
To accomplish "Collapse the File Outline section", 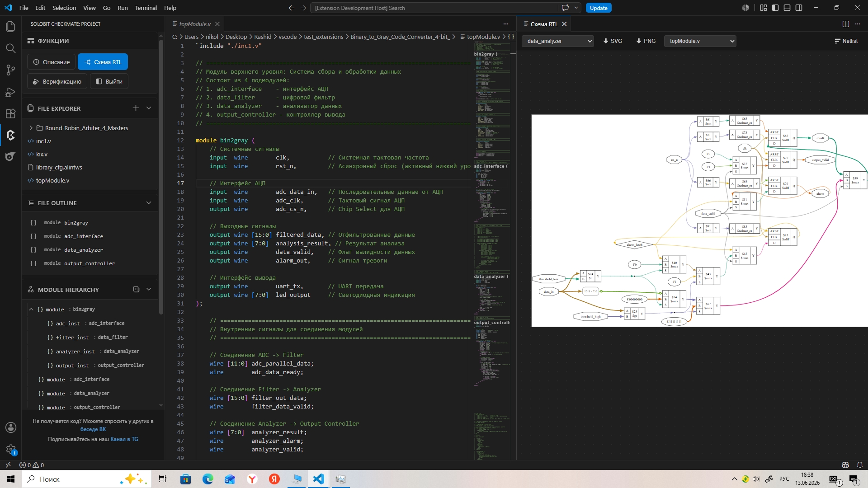I will click(148, 203).
